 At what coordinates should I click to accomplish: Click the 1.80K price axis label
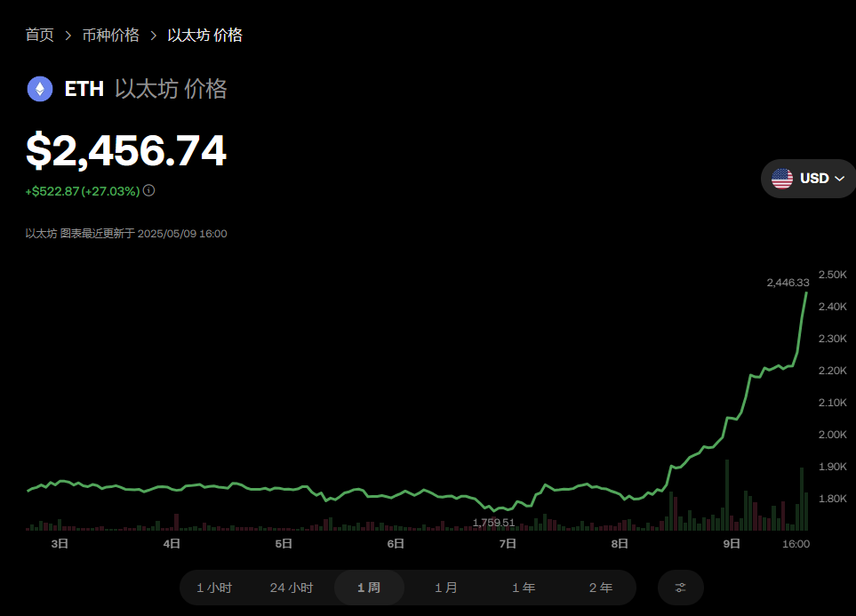833,499
